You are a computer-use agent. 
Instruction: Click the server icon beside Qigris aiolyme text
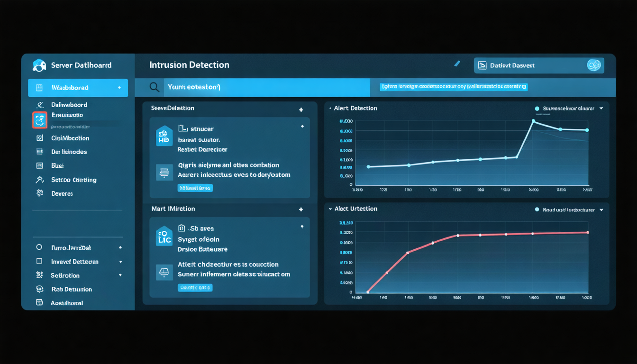[164, 173]
